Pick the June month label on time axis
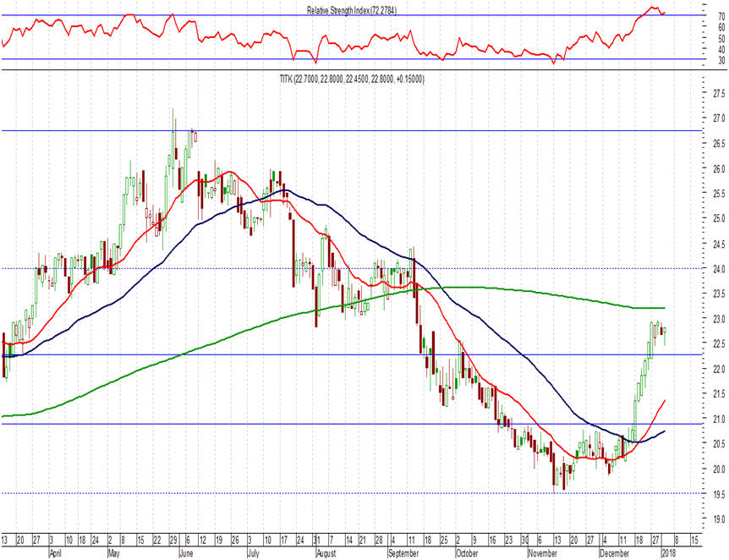 coord(186,553)
